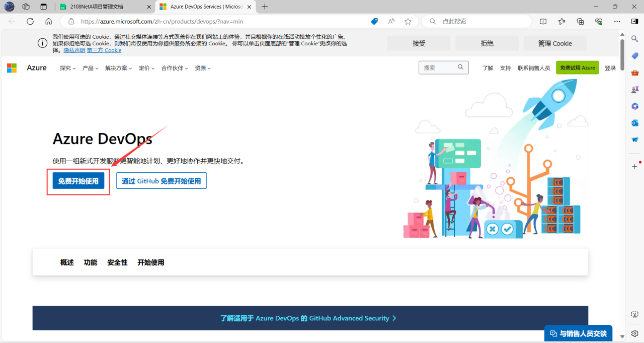
Task: Open 与销售人员交谈 chat button
Action: pyautogui.click(x=578, y=333)
